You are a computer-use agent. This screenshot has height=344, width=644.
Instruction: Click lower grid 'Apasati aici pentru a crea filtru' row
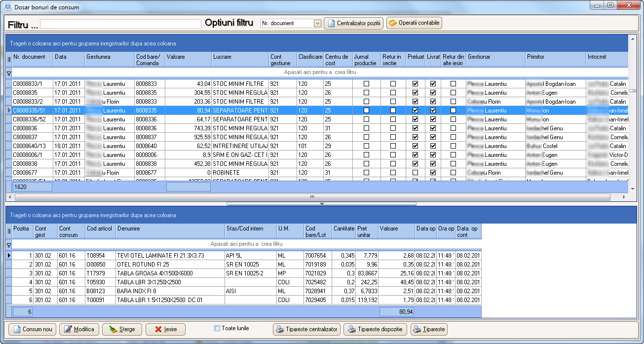pos(246,244)
